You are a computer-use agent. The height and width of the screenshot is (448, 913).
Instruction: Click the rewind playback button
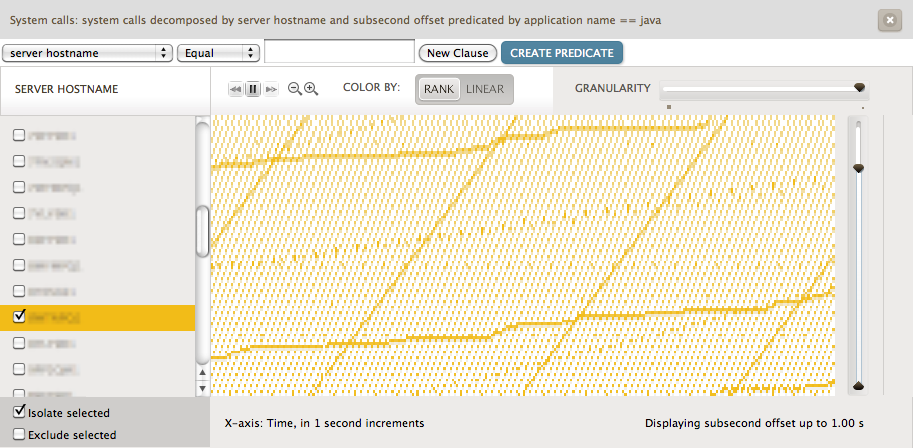pyautogui.click(x=236, y=89)
